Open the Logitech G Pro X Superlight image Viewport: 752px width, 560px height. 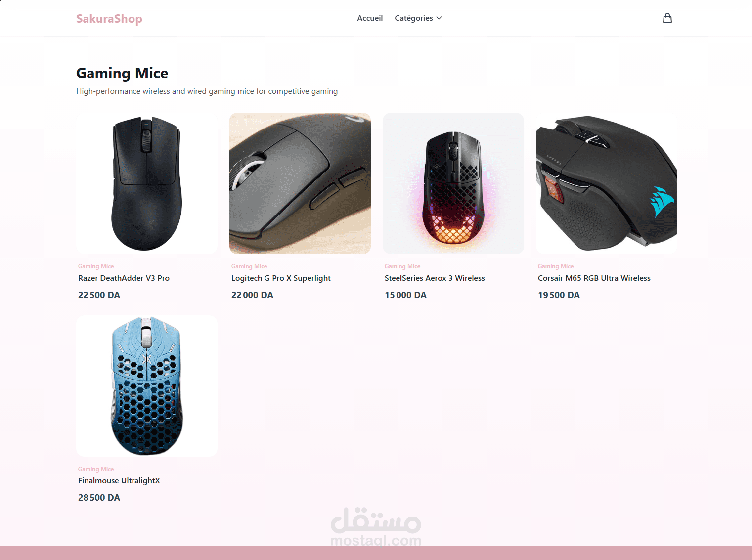[300, 183]
